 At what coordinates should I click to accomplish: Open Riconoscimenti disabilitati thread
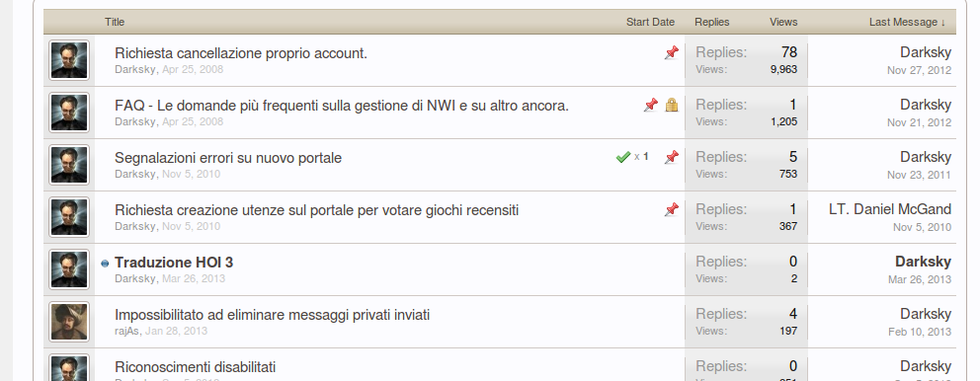(195, 366)
